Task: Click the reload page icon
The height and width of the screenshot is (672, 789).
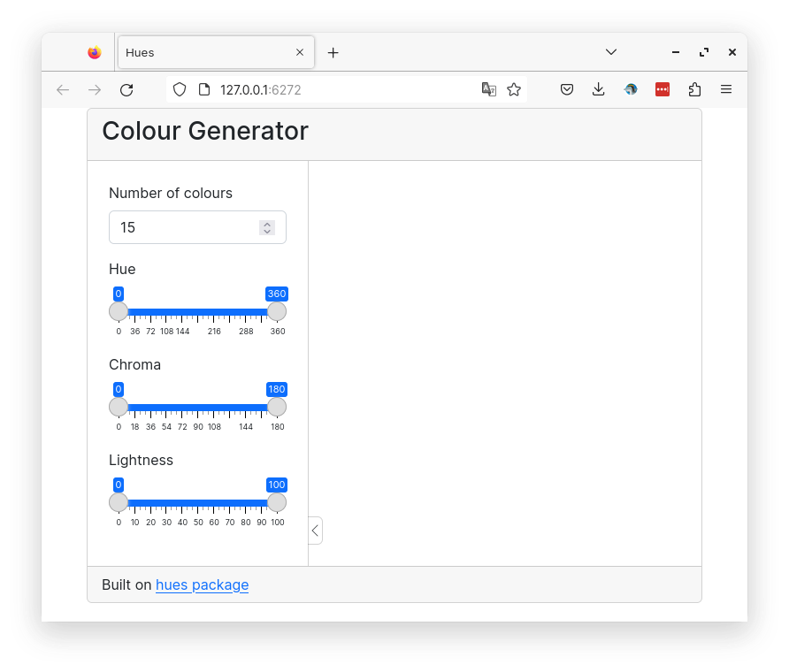Action: [126, 90]
